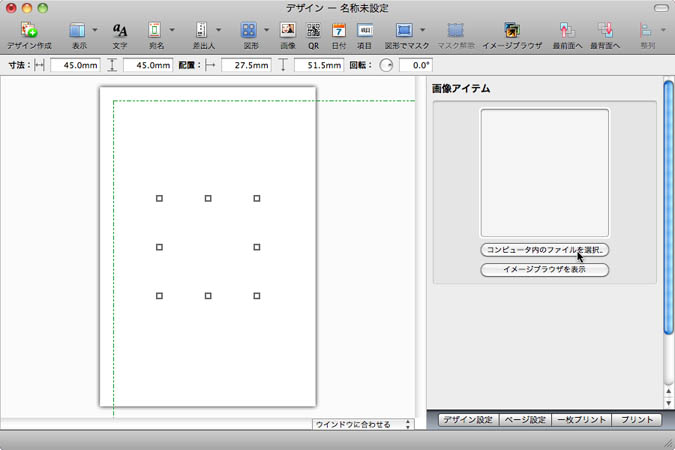Viewport: 675px width, 450px height.
Task: Click the 画像 image tool icon
Action: [287, 31]
